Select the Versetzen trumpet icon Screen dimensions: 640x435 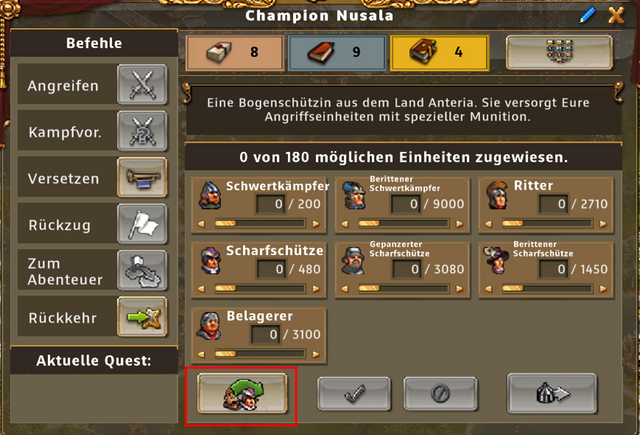pos(142,178)
